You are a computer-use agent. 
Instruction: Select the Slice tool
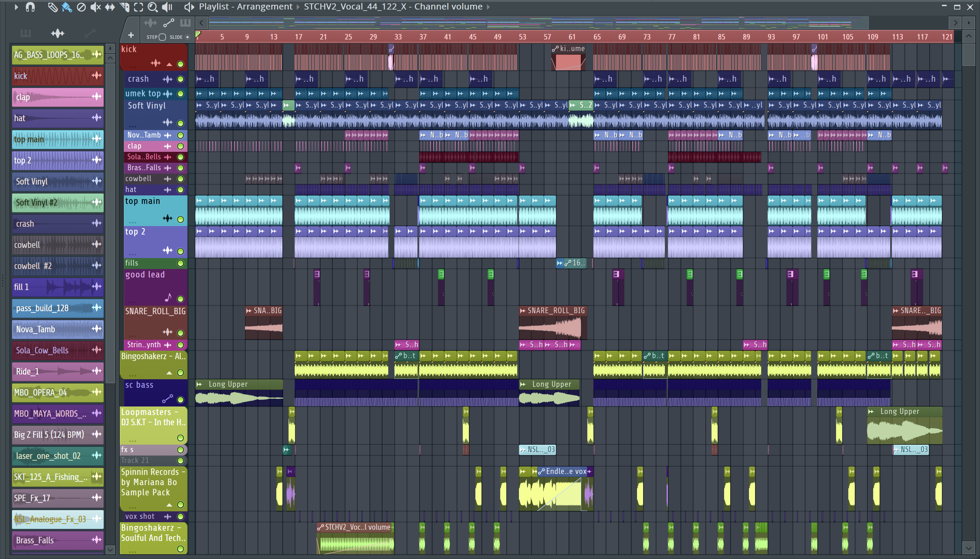[124, 7]
